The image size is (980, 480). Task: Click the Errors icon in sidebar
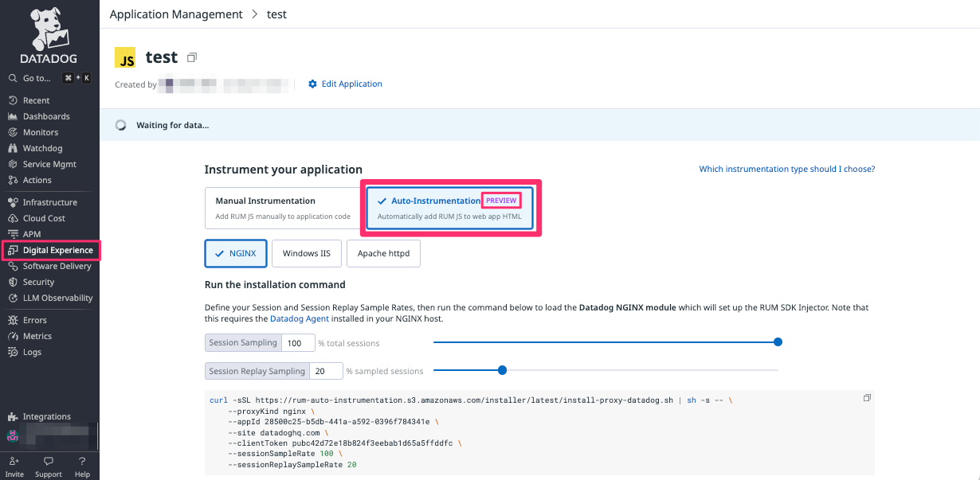tap(13, 320)
